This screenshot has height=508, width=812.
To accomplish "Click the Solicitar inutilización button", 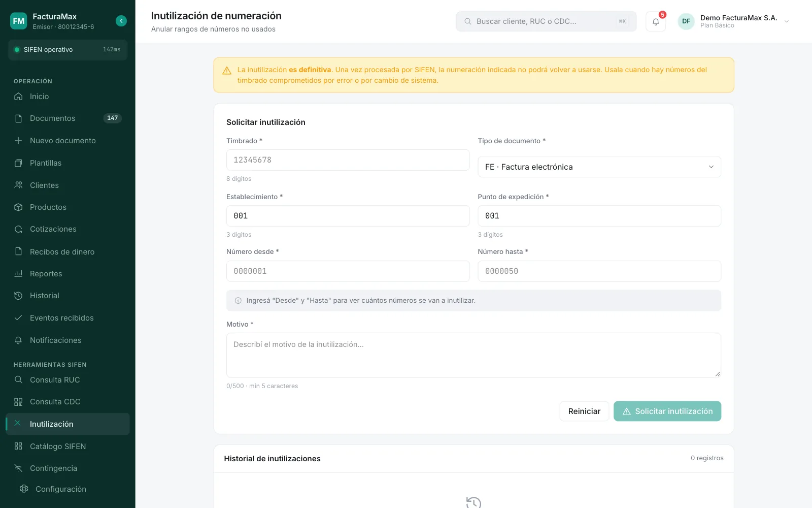I will (667, 411).
